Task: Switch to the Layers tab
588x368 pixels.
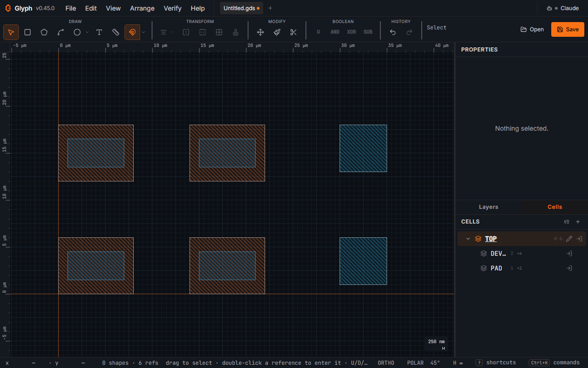Action: tap(488, 207)
